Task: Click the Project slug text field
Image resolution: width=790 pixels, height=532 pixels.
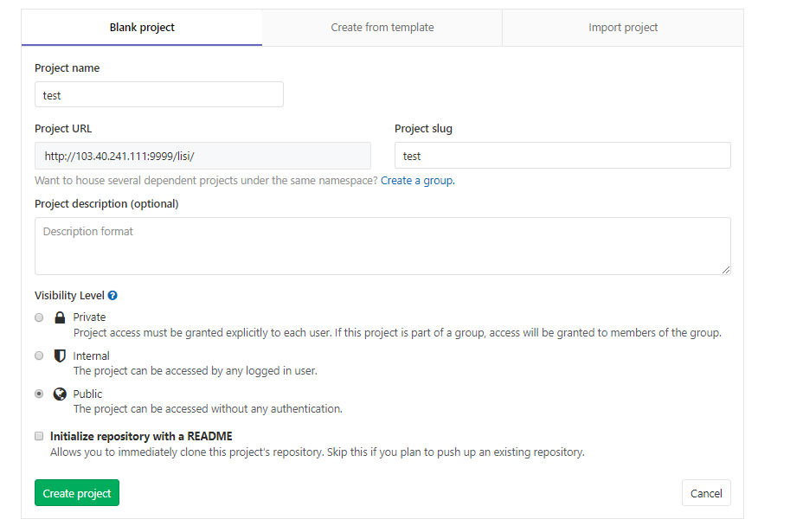Action: (x=562, y=156)
